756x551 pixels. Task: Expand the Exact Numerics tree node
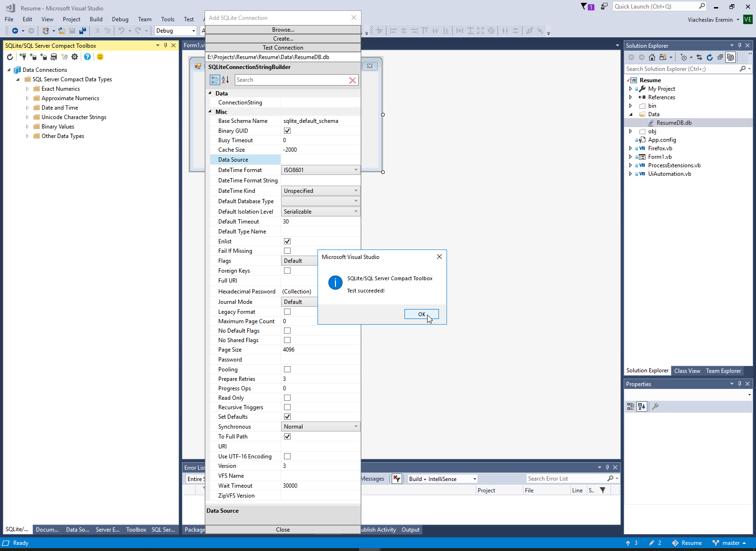click(x=27, y=89)
